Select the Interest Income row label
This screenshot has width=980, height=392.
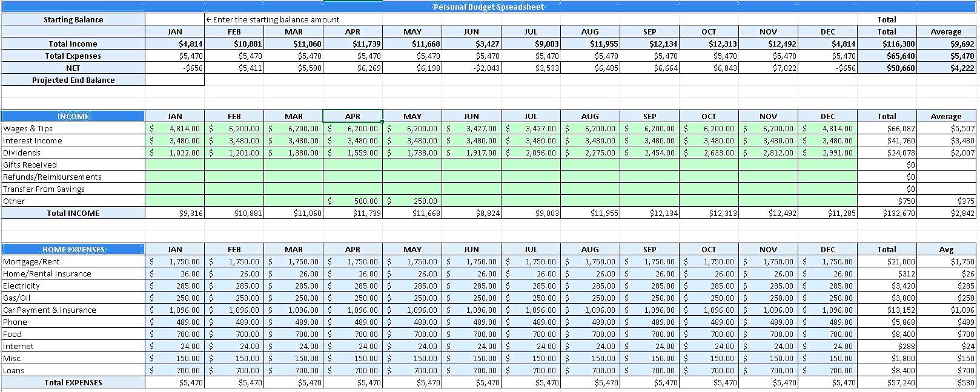pyautogui.click(x=73, y=140)
